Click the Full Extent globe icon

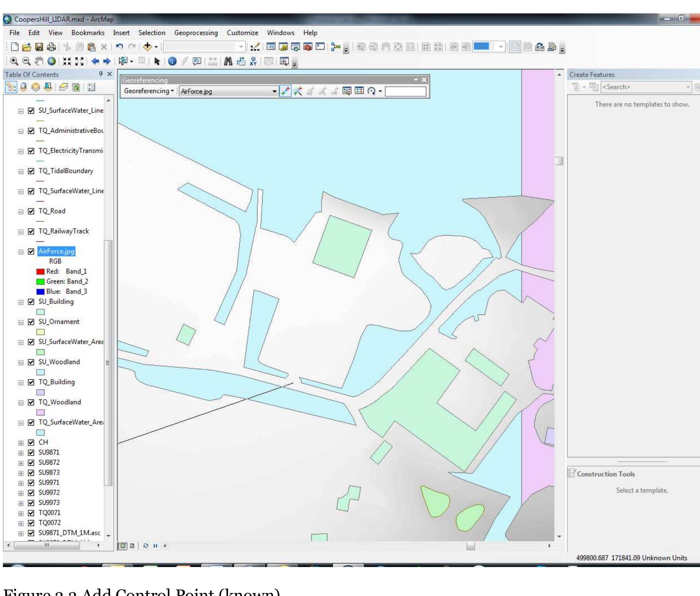pos(52,61)
